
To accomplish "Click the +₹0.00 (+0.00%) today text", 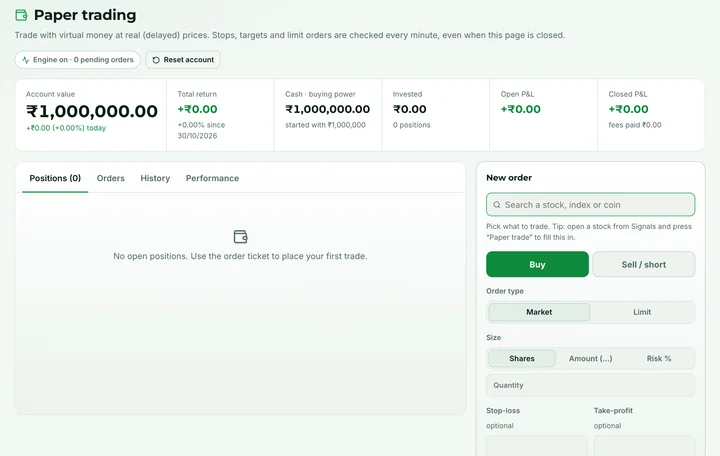I will [66, 128].
